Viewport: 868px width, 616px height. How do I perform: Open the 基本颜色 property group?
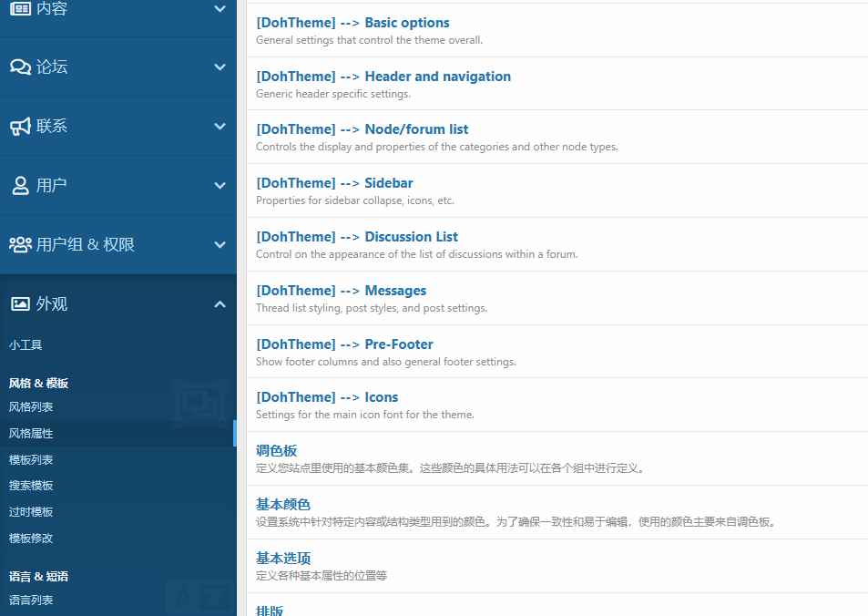(x=283, y=505)
